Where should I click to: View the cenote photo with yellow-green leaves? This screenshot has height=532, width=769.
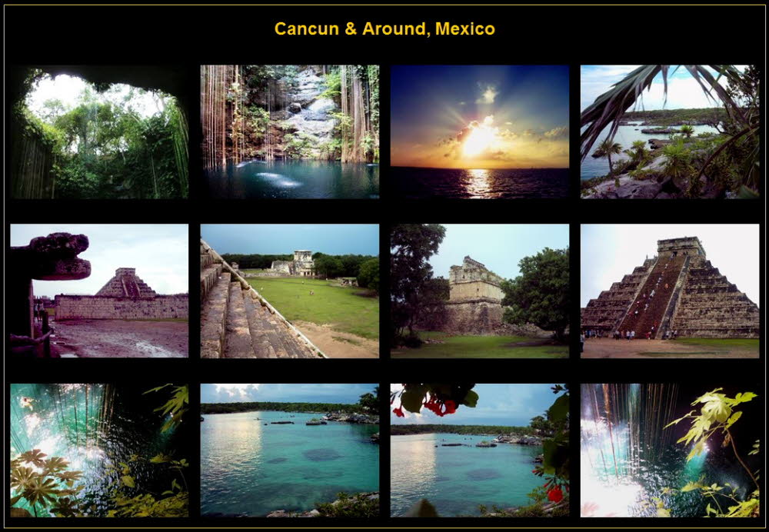pyautogui.click(x=669, y=450)
